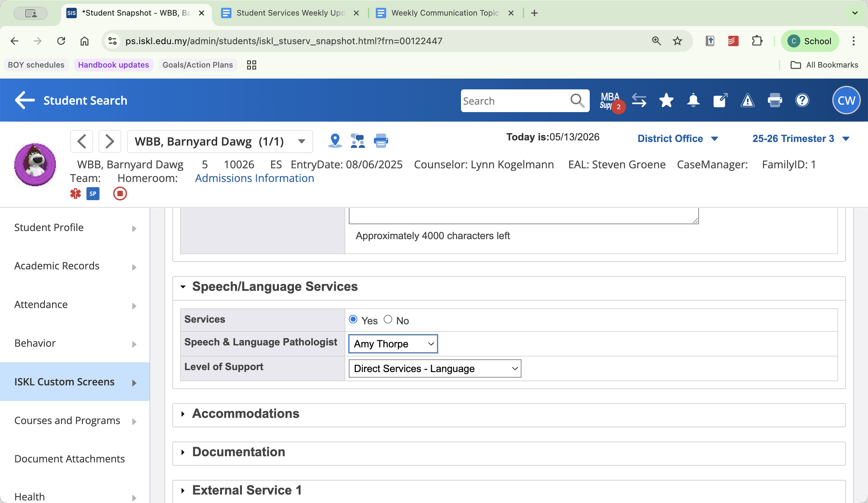This screenshot has width=868, height=503.
Task: Open 25-26 Trimester 3 term dropdown
Action: pyautogui.click(x=800, y=138)
